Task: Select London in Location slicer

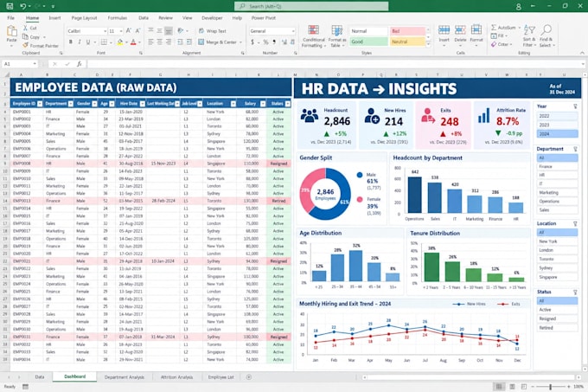Action: click(557, 250)
